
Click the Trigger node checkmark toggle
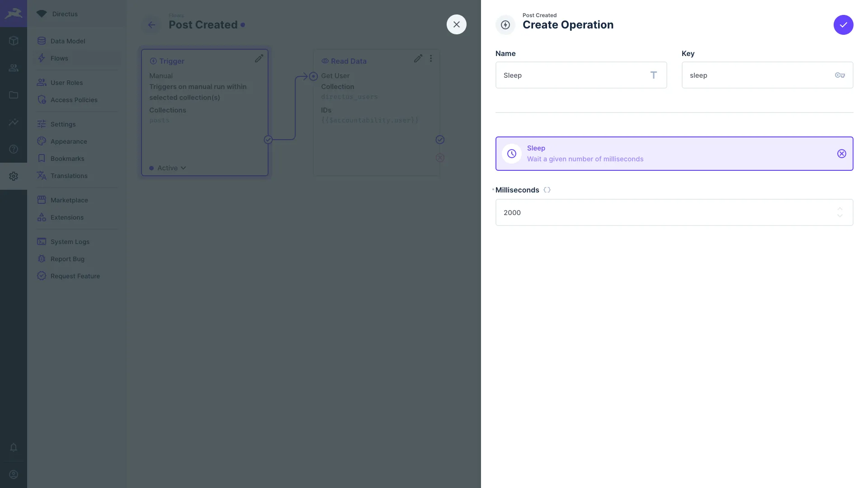pos(268,140)
